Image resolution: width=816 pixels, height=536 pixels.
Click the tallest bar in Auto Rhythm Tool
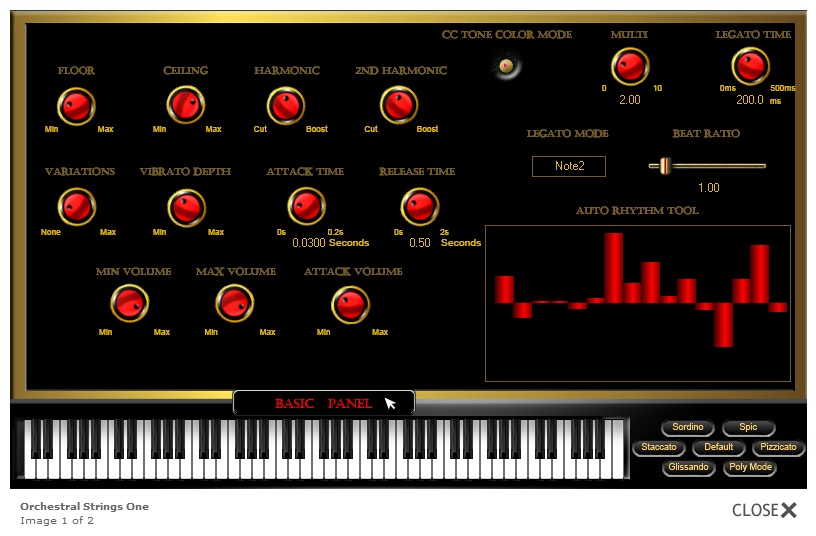[614, 267]
